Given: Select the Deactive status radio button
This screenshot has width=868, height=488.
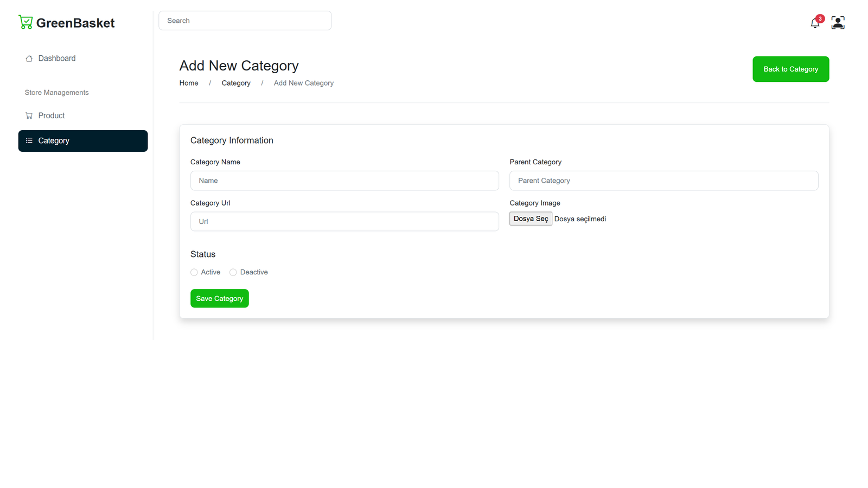Looking at the screenshot, I should coord(233,272).
